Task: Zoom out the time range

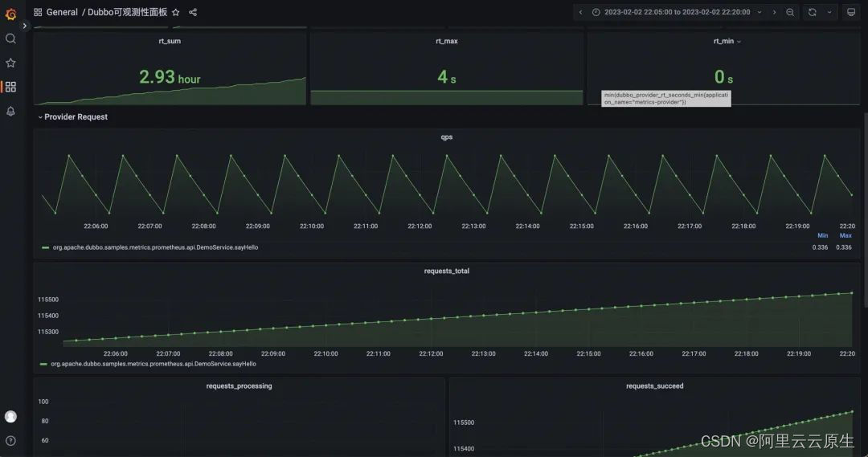Action: coord(790,12)
